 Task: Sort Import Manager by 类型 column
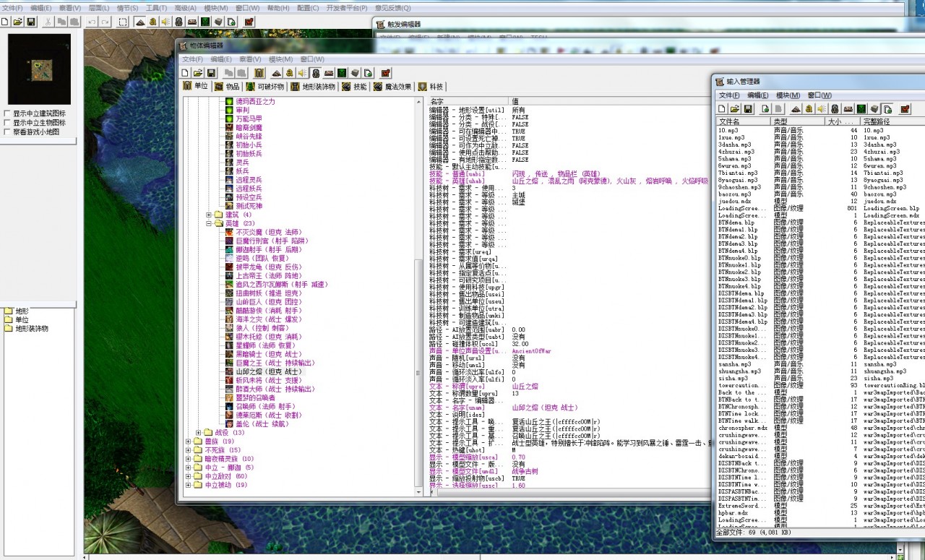point(798,122)
